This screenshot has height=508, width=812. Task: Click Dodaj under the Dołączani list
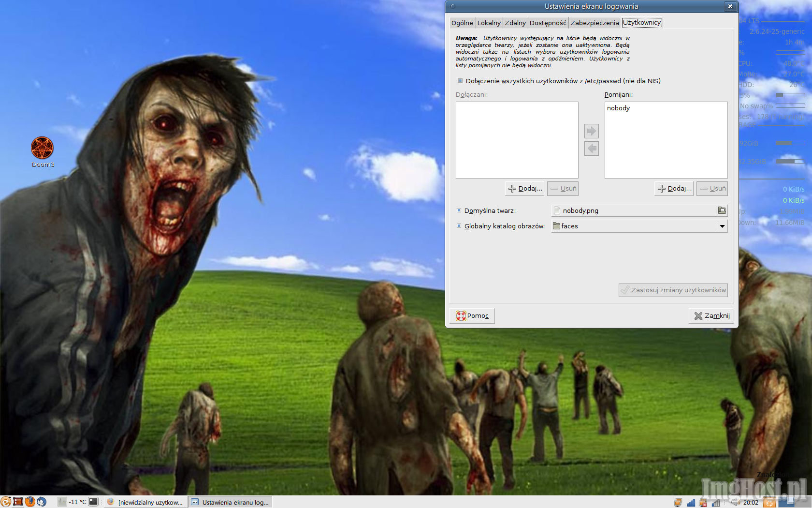(x=525, y=188)
